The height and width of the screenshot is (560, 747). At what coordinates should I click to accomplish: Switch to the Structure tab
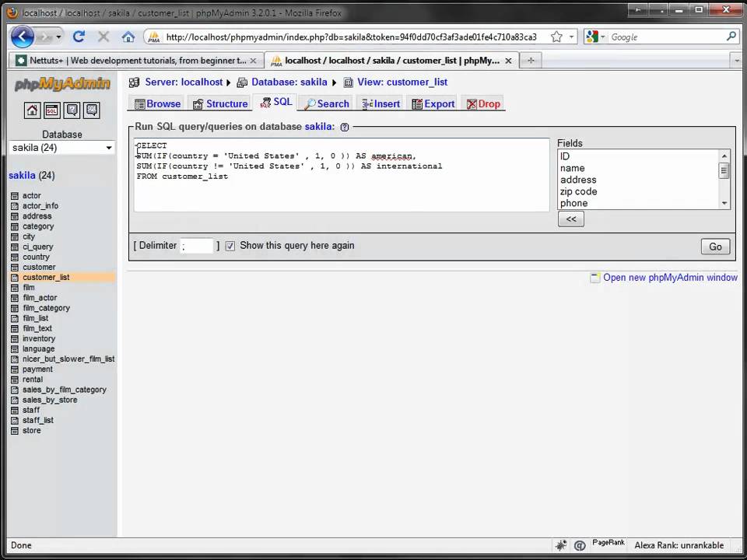pos(220,103)
